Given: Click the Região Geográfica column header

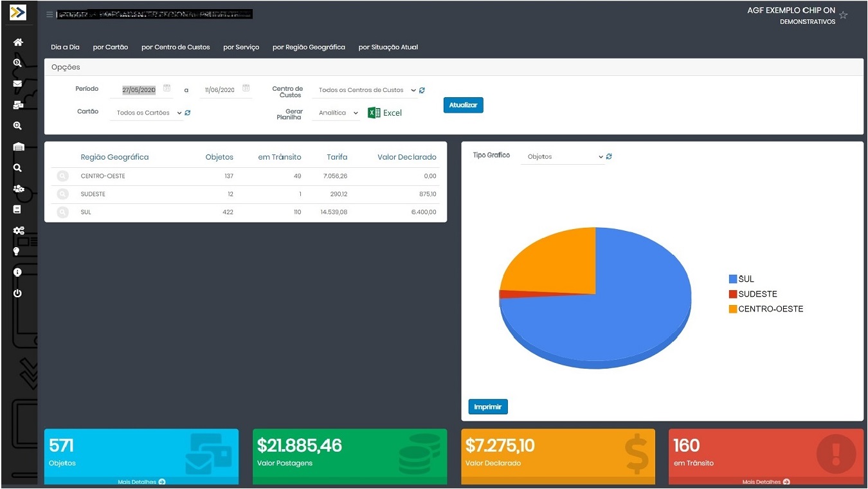Looking at the screenshot, I should tap(114, 157).
